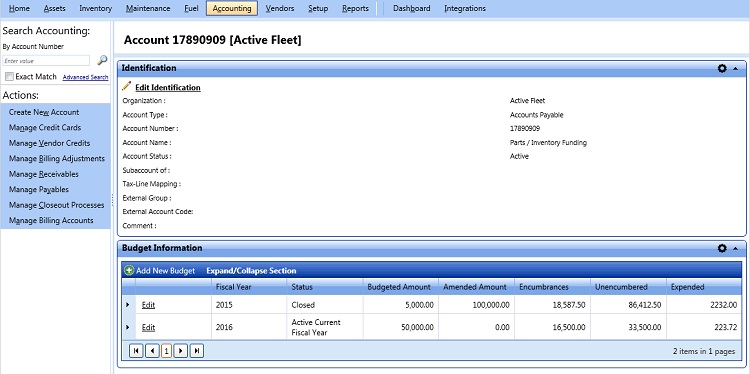Expand the 2016 fiscal year row
This screenshot has width=750, height=374.
click(x=128, y=327)
